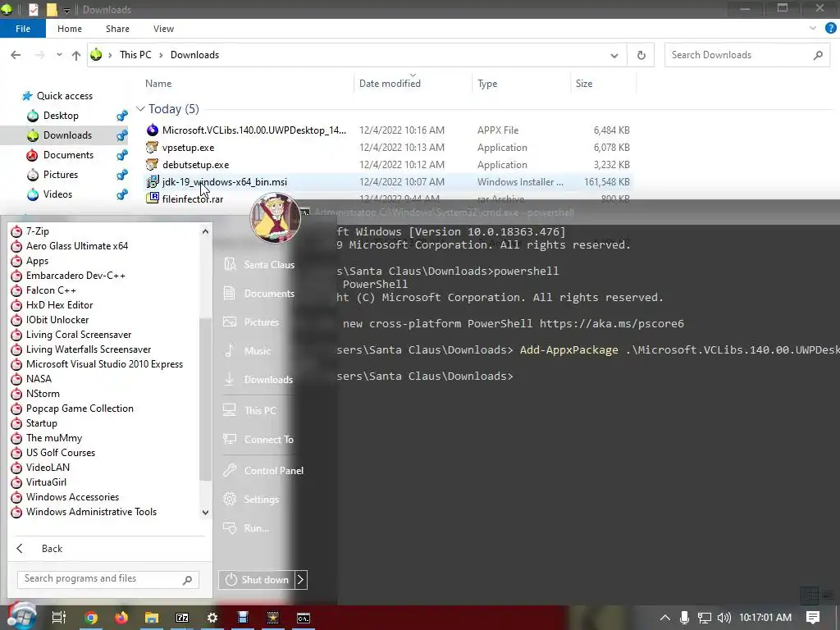The image size is (840, 630).
Task: Select jdk-19_windows-x64_bin.msi file
Action: pos(225,182)
